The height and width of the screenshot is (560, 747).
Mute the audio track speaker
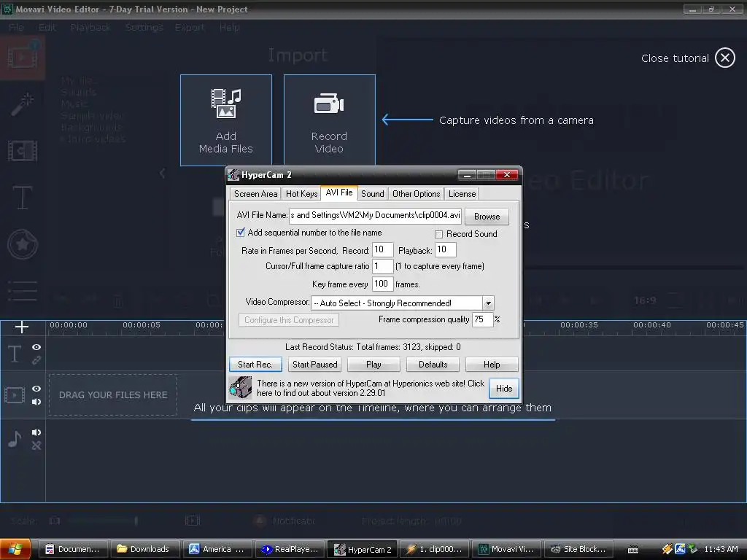coord(36,432)
